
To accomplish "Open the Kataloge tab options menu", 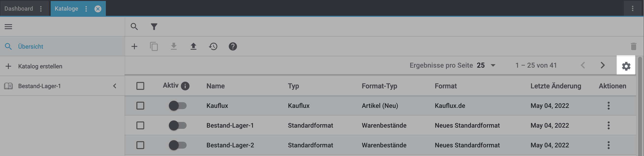I will 86,9.
